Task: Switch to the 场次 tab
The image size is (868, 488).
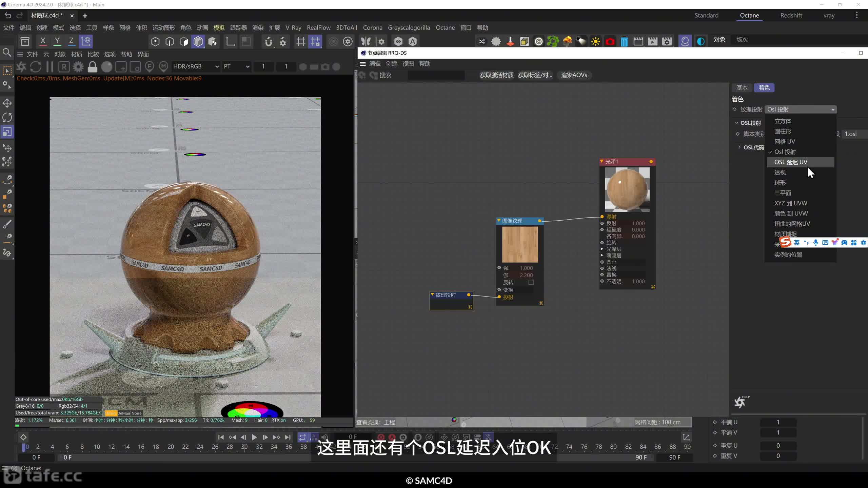Action: (x=742, y=40)
